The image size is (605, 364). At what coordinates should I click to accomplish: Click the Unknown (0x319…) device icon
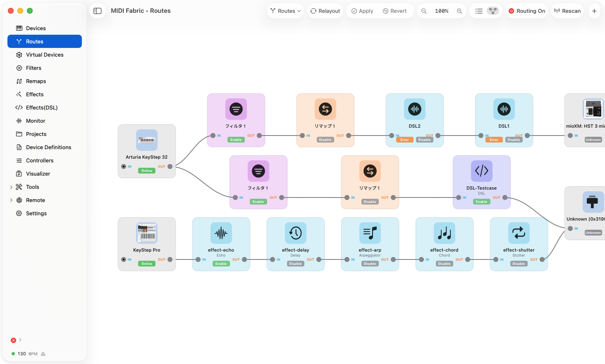[x=593, y=202]
